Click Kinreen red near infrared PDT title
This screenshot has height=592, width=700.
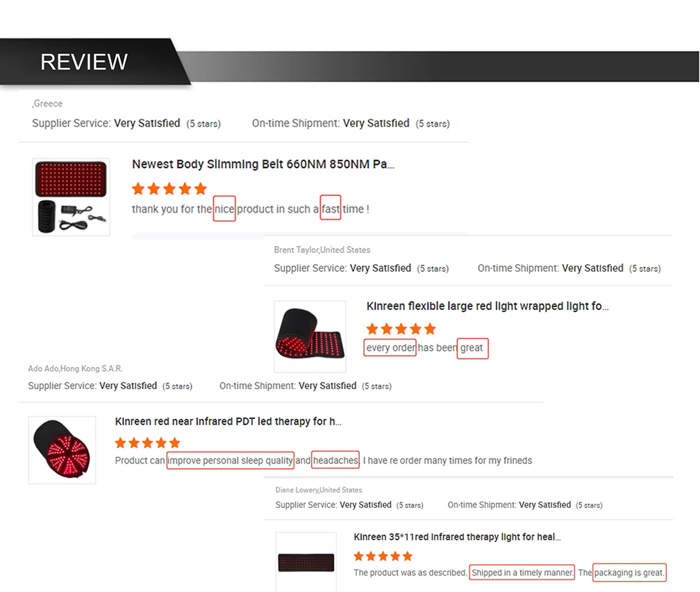pyautogui.click(x=228, y=421)
